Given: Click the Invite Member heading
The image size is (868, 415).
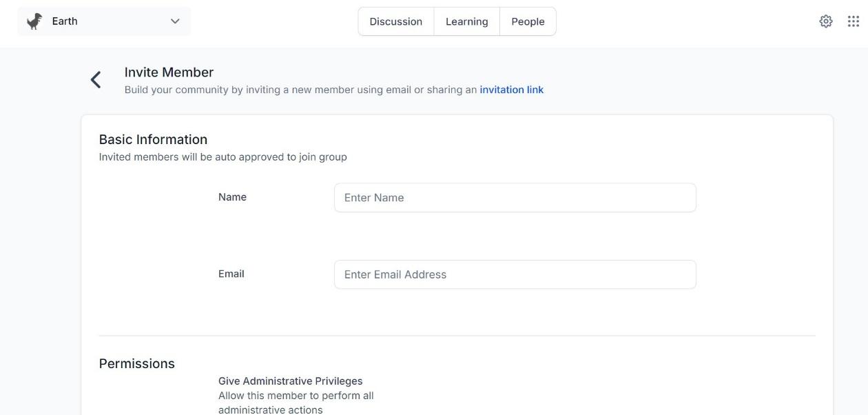Looking at the screenshot, I should coord(168,72).
